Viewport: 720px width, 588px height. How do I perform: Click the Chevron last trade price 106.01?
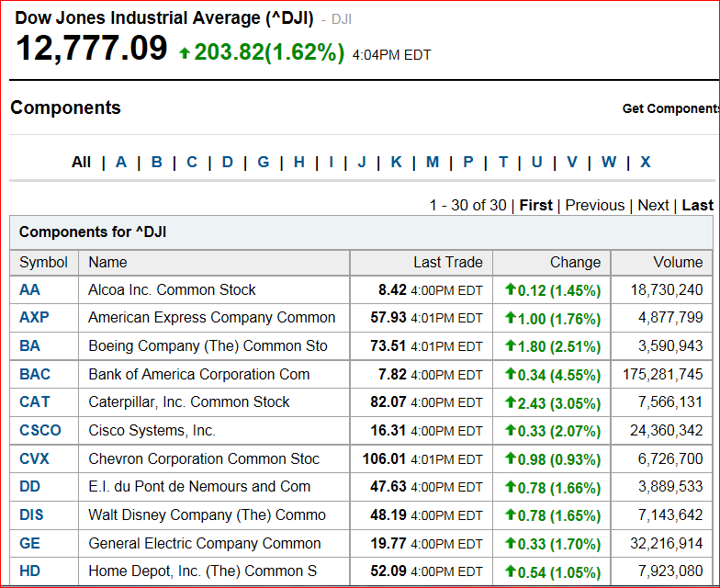(x=384, y=459)
